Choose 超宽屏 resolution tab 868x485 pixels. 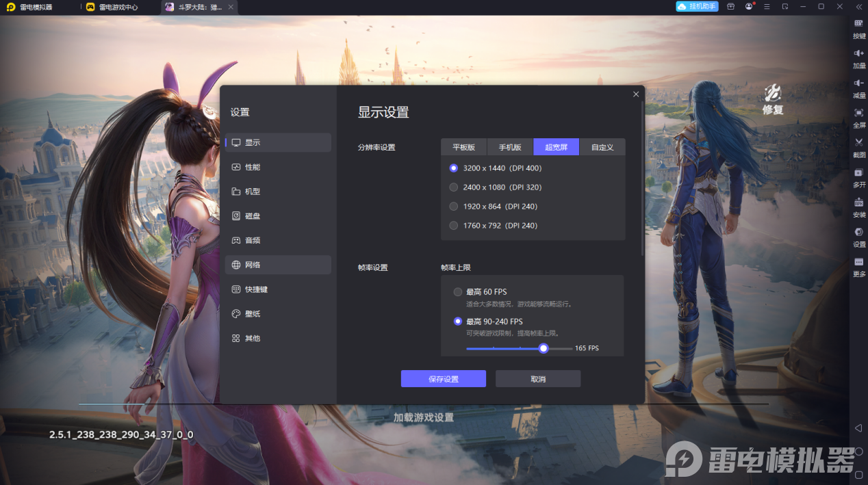(x=556, y=147)
